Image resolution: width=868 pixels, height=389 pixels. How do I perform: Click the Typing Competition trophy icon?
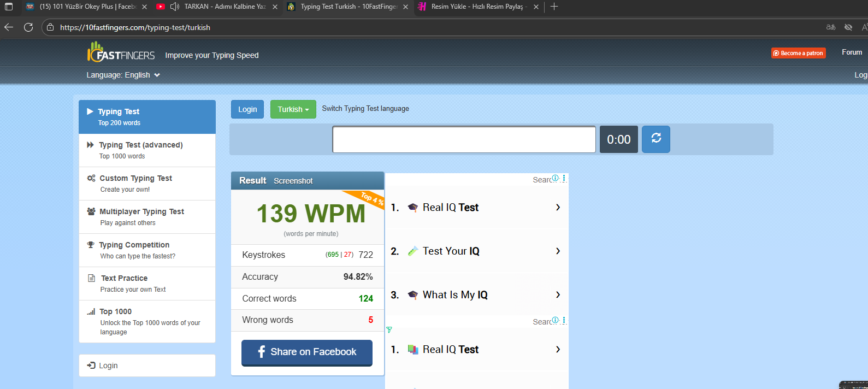point(91,245)
